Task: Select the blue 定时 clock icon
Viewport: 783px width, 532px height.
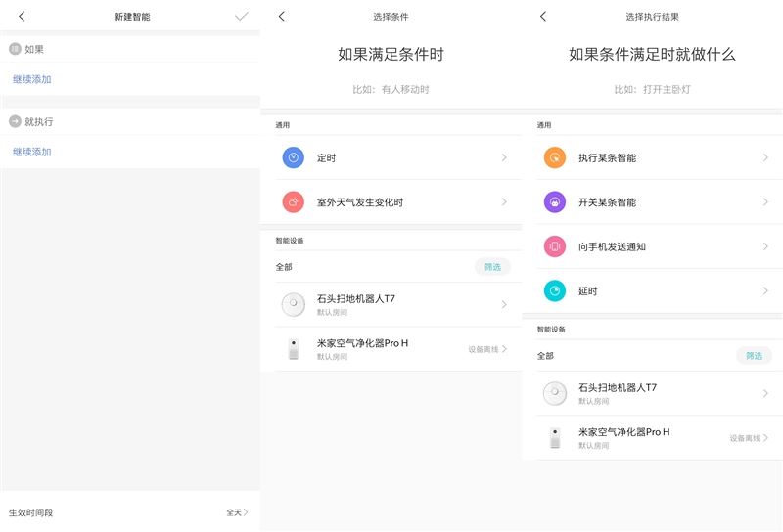Action: pyautogui.click(x=293, y=157)
